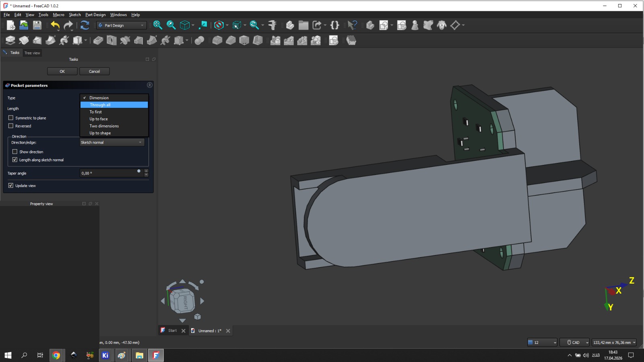The image size is (644, 362).
Task: Click the OK button
Action: click(x=62, y=71)
